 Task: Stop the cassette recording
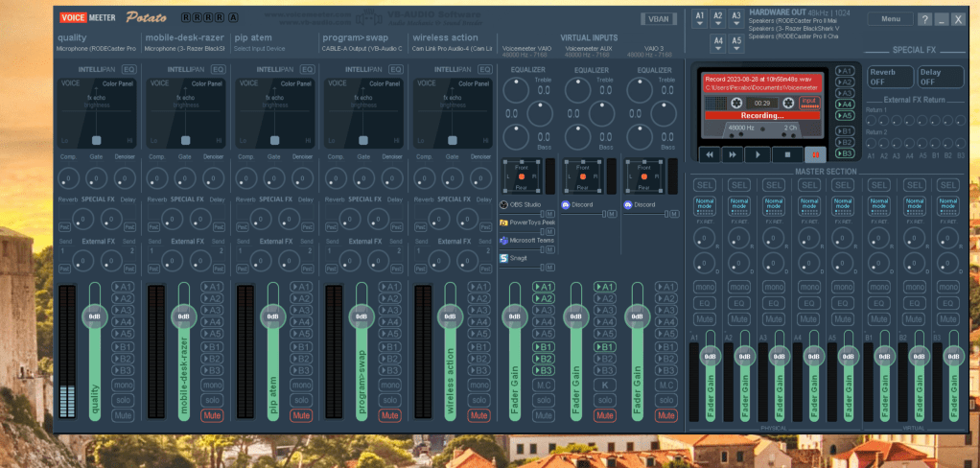tap(787, 153)
